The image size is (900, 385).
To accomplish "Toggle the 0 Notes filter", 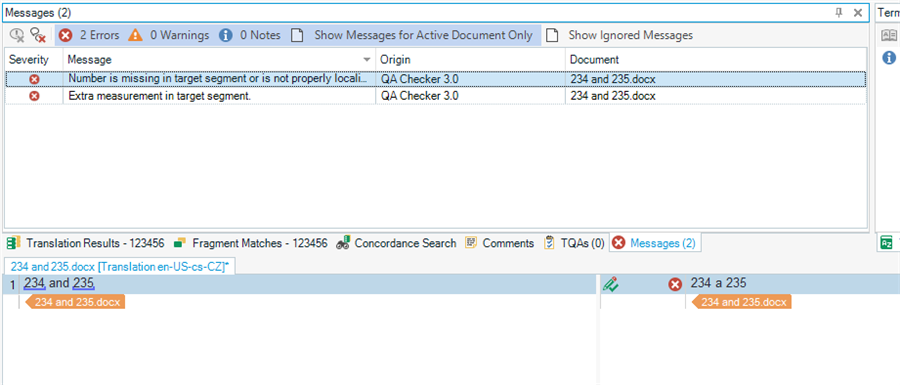I will (250, 36).
